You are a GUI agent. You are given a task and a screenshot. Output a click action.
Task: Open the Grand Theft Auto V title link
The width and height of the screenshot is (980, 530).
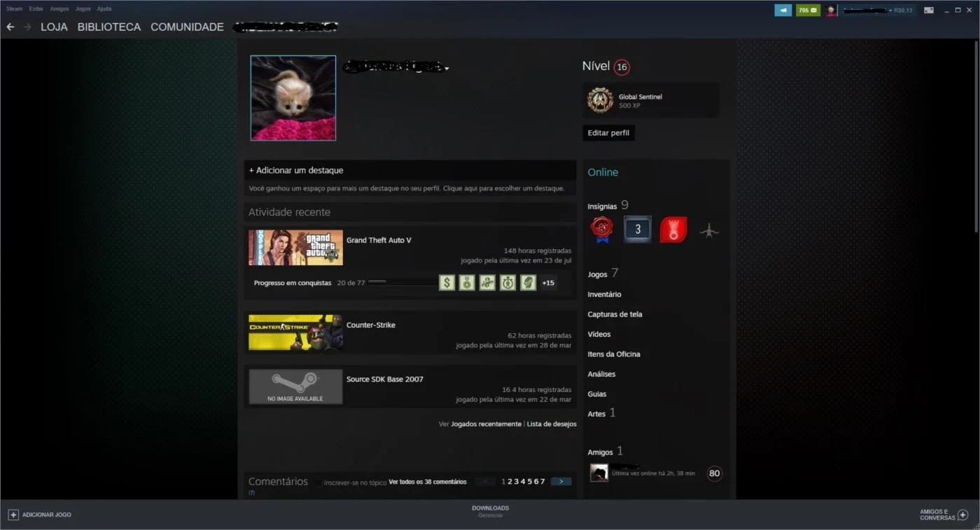[x=379, y=240]
